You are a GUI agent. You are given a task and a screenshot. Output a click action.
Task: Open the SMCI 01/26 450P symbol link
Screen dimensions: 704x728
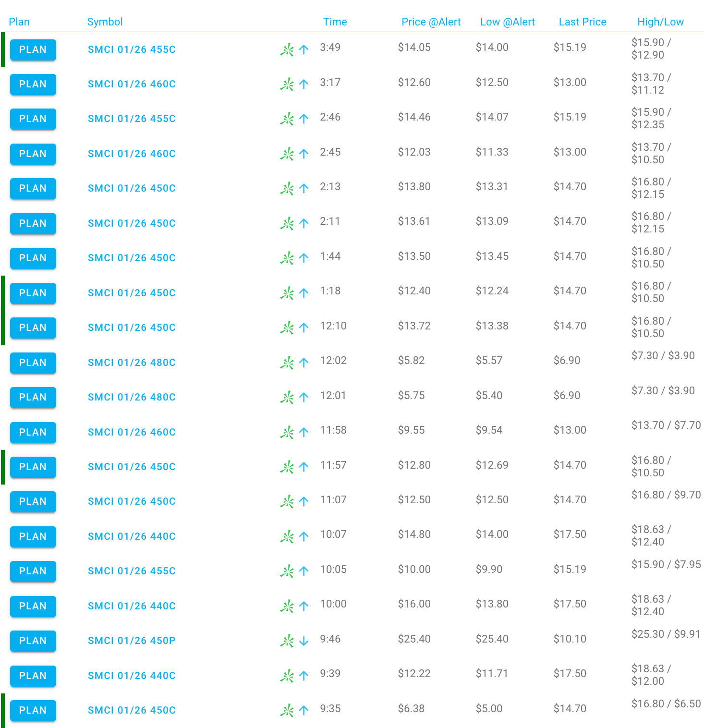[x=132, y=641]
